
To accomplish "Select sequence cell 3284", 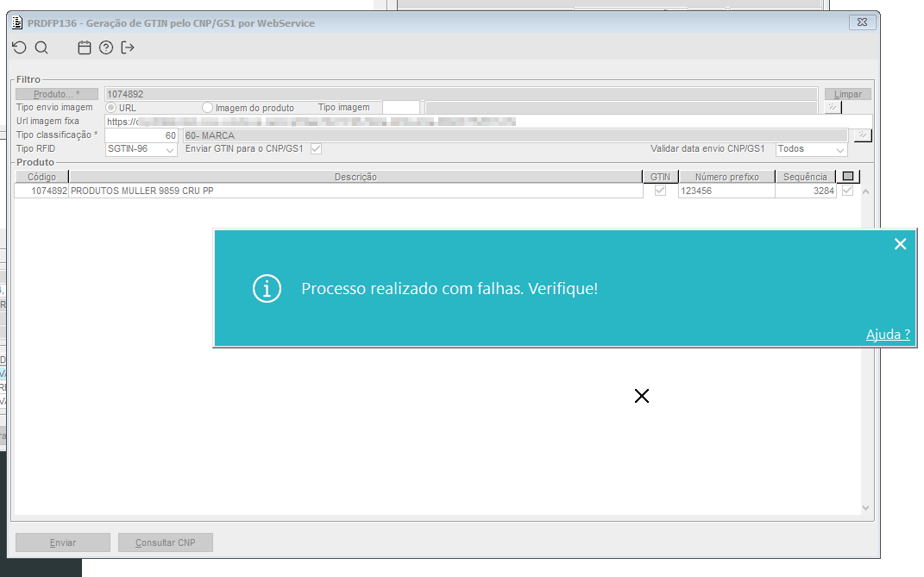I will 806,191.
